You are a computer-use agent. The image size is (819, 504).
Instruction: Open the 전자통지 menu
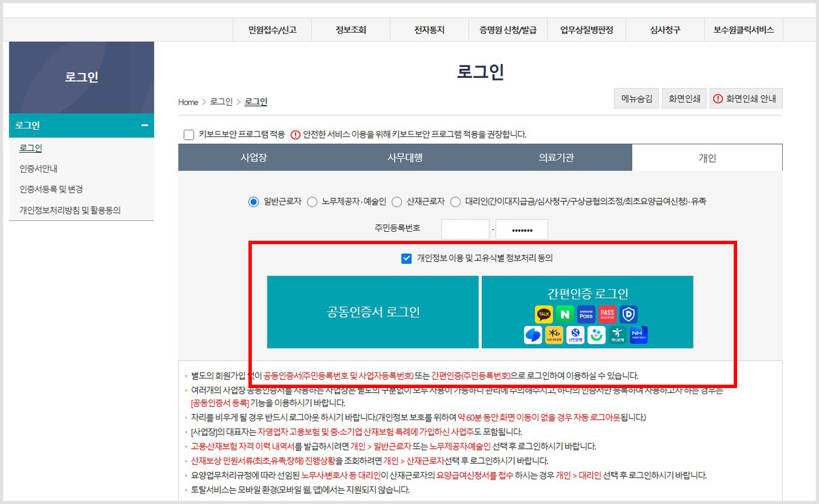click(429, 30)
